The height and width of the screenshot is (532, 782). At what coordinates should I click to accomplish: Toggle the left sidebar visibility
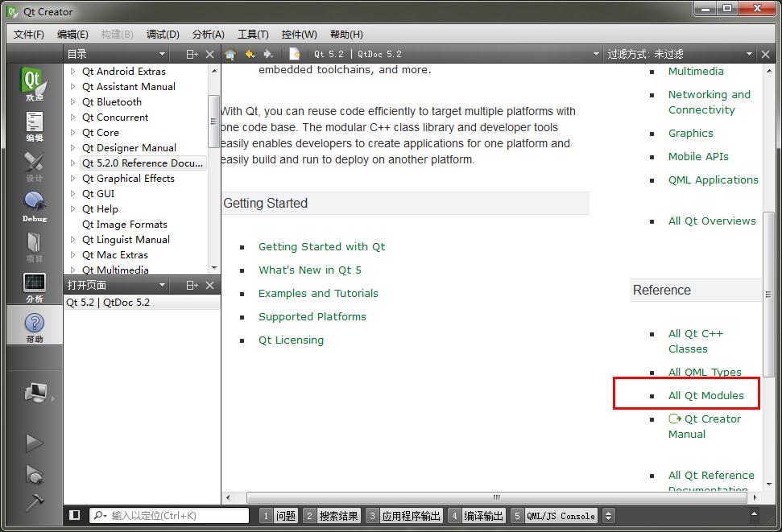(74, 515)
